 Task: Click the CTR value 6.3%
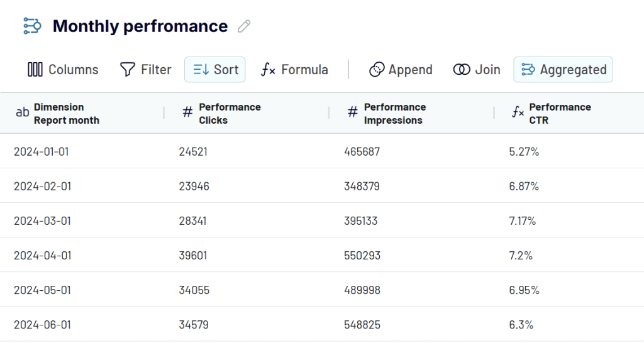[x=521, y=325]
